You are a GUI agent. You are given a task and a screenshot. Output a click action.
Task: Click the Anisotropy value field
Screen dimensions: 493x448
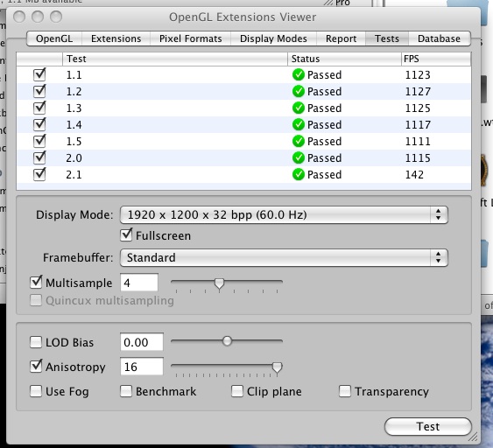(142, 367)
